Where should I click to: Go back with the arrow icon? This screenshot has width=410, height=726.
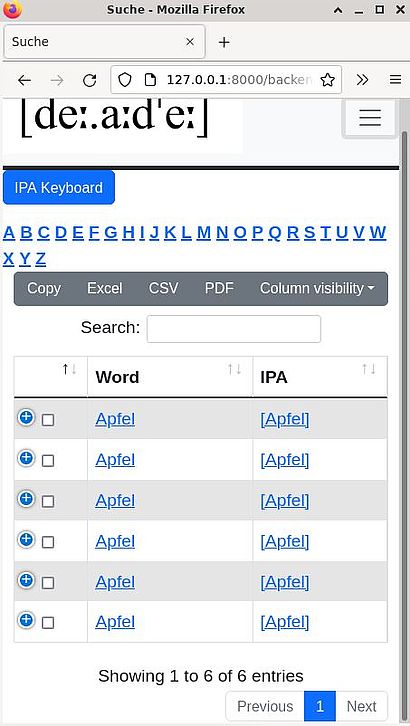(25, 81)
